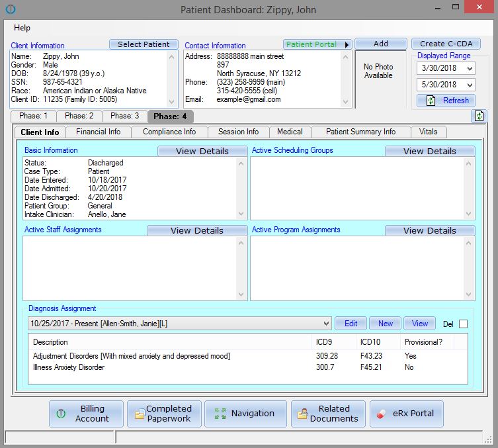The image size is (498, 448).
Task: Launch the eRx Portal
Action: 406,414
